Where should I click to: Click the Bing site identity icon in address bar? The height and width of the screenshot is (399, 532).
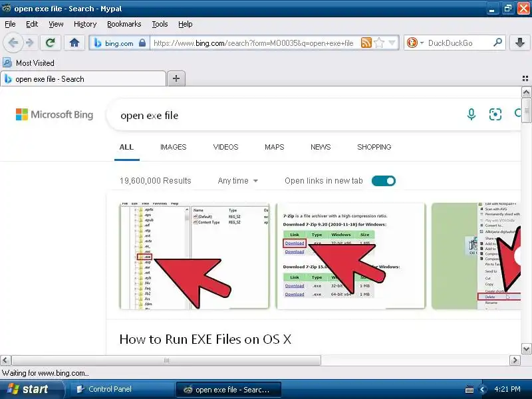coord(98,43)
